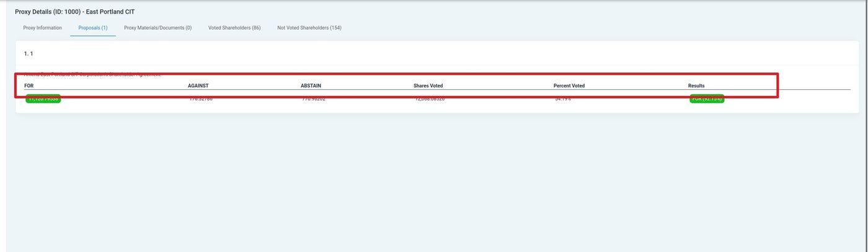Click the value under the ABSTAIN column
Screen dimensions: 868x252
pyautogui.click(x=313, y=100)
